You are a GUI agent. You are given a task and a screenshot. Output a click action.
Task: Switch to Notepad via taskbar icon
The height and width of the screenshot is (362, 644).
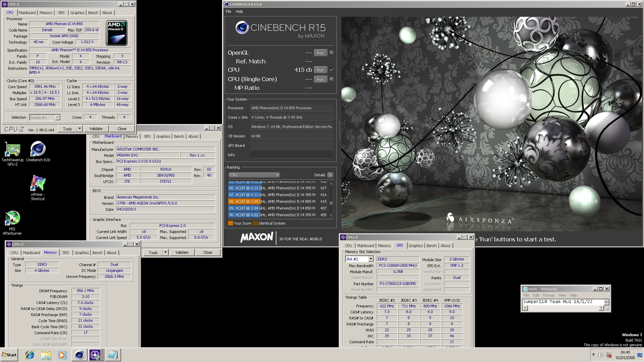(x=112, y=355)
